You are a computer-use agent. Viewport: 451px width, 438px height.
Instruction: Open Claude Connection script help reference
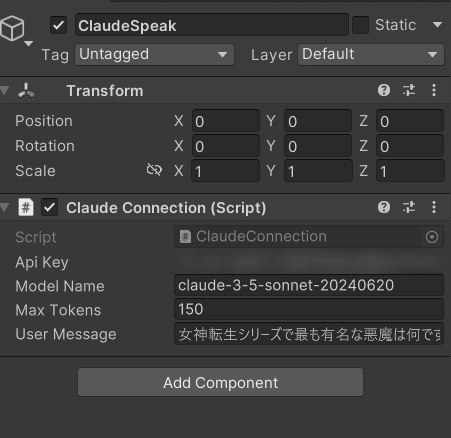pyautogui.click(x=384, y=207)
